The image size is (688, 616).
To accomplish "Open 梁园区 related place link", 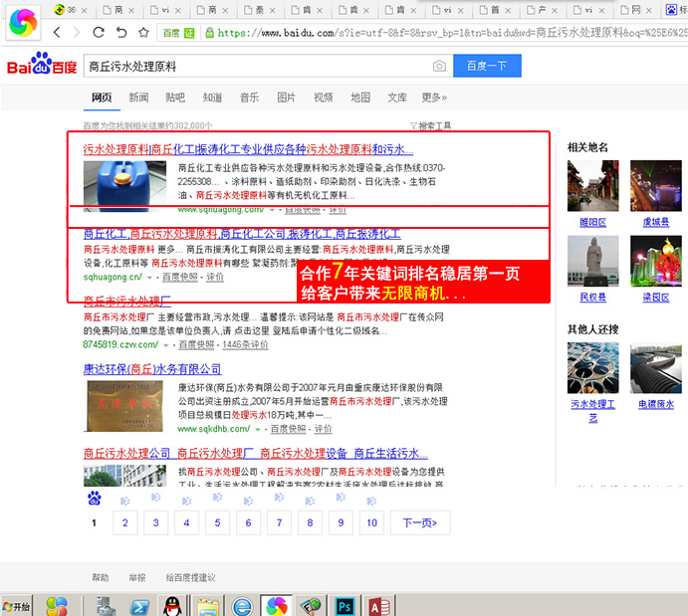I will 656,298.
